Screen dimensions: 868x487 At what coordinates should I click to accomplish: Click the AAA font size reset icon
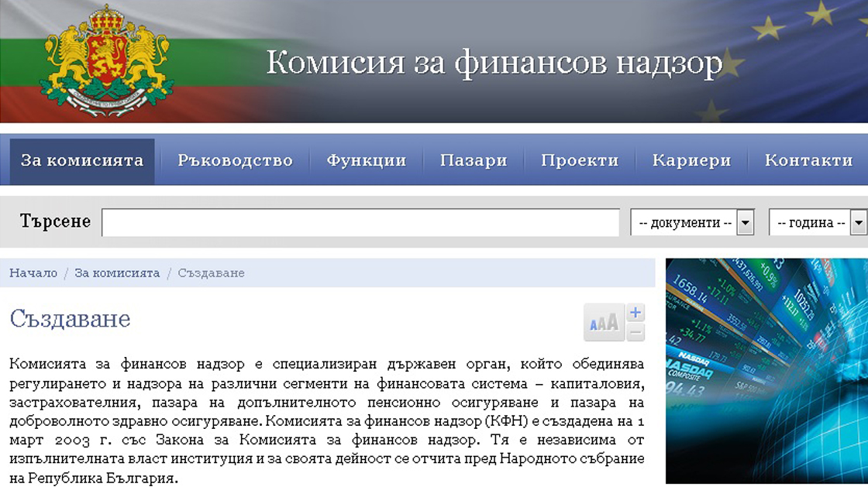604,323
